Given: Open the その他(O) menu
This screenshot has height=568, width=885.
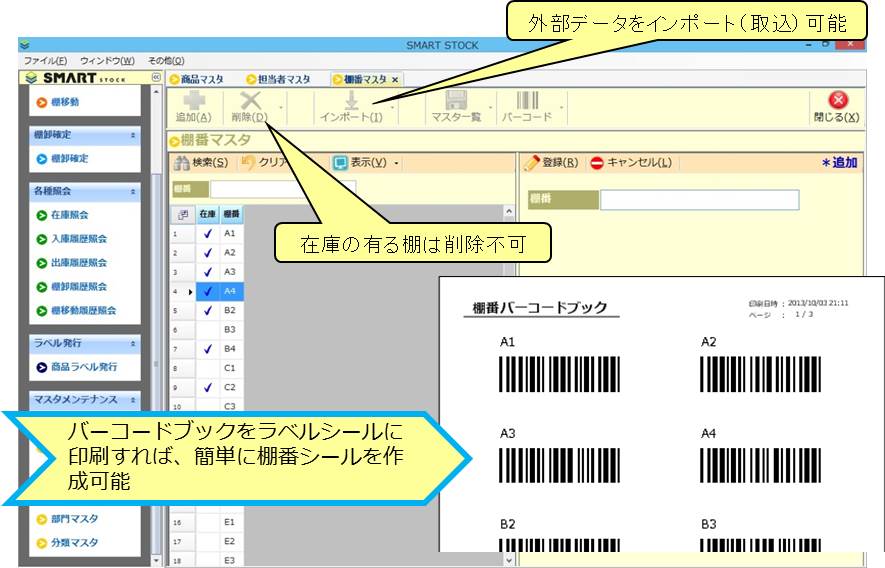Looking at the screenshot, I should click(166, 60).
